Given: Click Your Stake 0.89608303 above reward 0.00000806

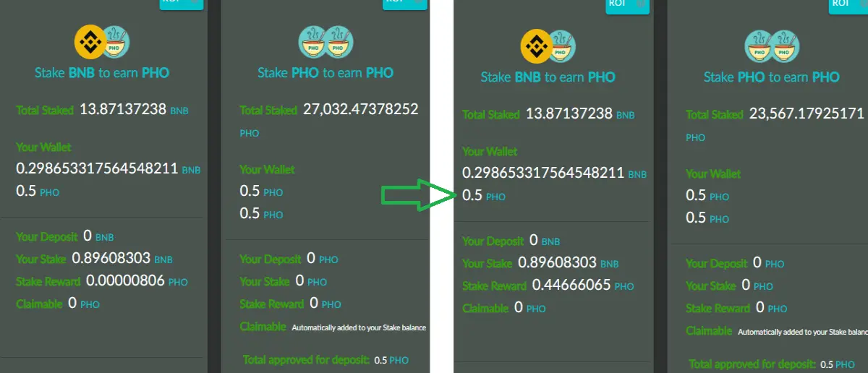Looking at the screenshot, I should (x=111, y=258).
